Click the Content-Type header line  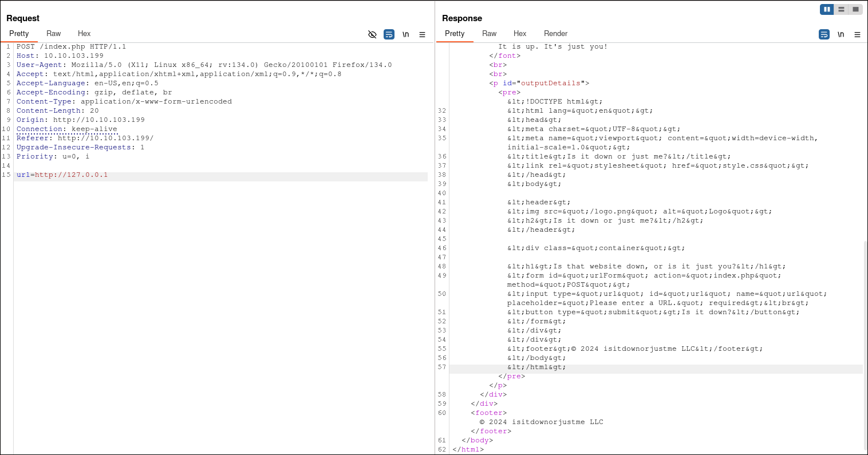pyautogui.click(x=124, y=101)
